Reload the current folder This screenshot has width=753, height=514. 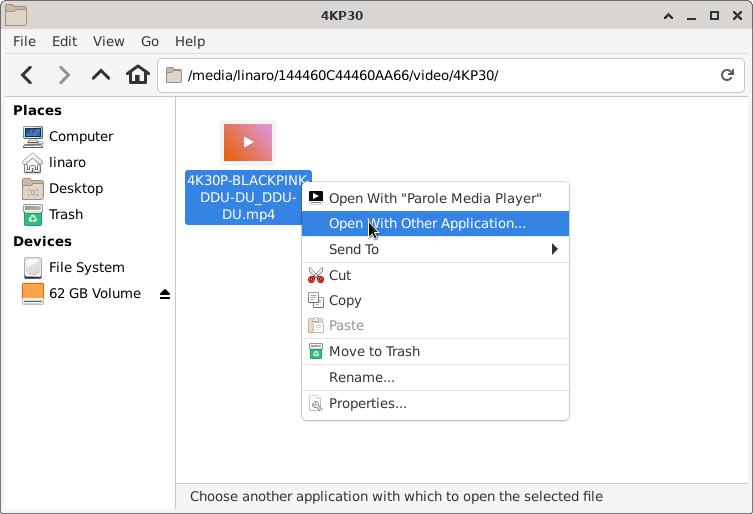point(727,75)
